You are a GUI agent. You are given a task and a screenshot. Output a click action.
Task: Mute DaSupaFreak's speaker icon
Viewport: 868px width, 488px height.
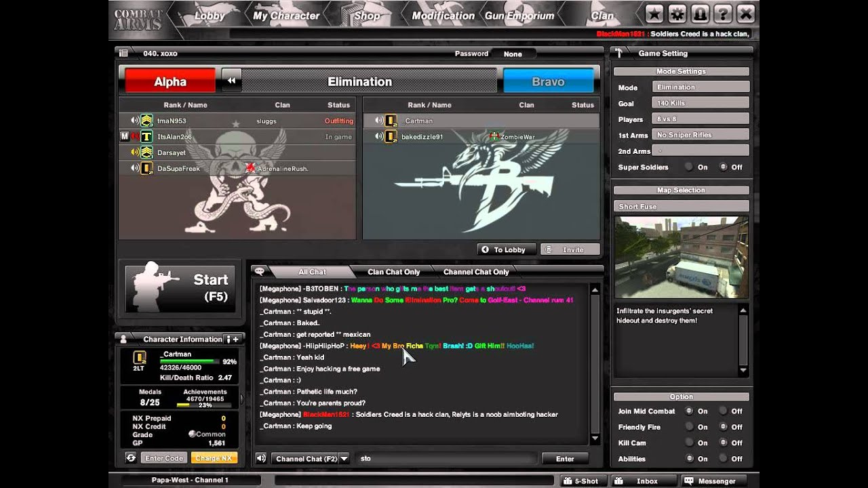pyautogui.click(x=135, y=168)
